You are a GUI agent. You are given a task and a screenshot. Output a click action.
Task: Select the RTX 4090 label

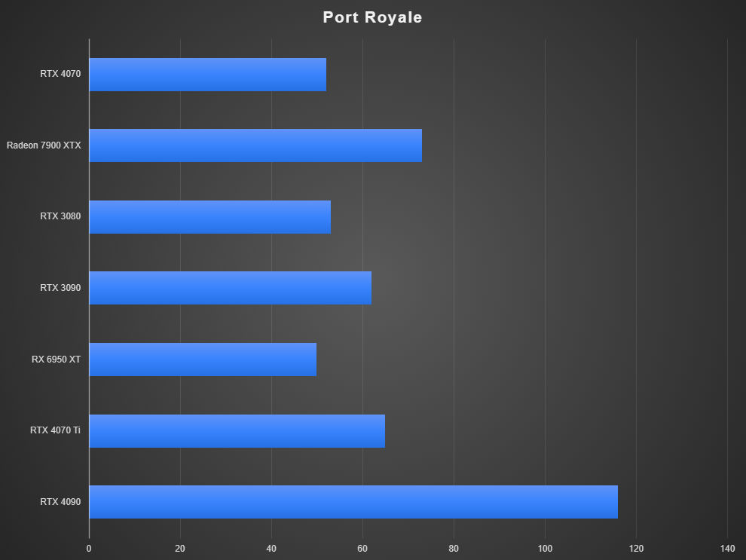[60, 501]
